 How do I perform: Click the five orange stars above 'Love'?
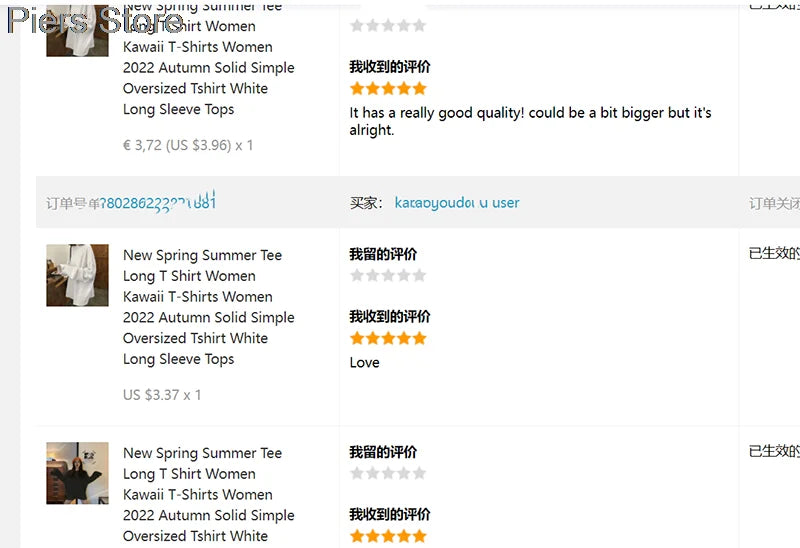tap(388, 338)
